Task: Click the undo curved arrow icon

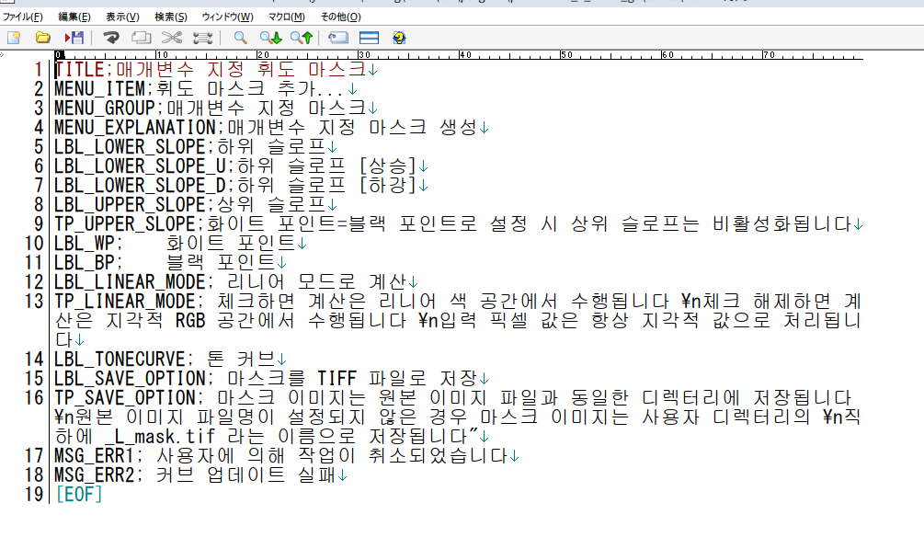Action: [110, 39]
